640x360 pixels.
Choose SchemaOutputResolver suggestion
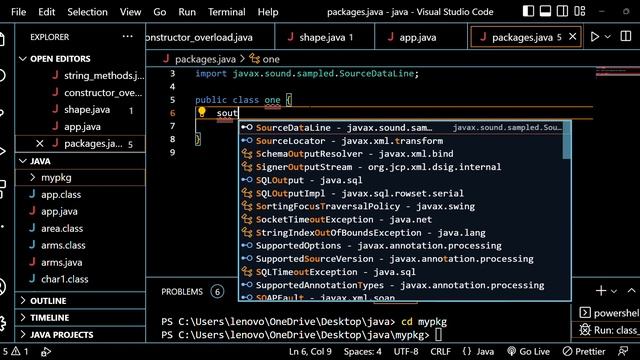401,154
